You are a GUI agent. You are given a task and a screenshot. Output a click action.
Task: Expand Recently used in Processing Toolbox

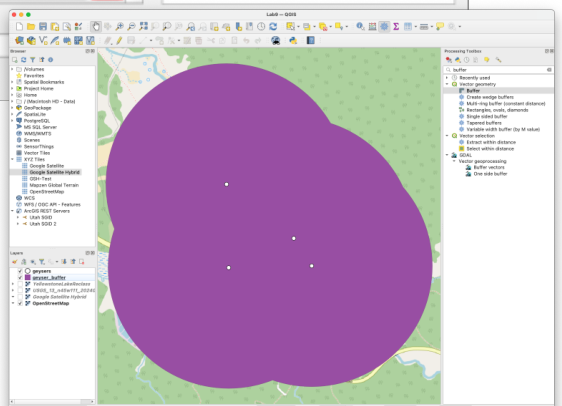tap(447, 77)
